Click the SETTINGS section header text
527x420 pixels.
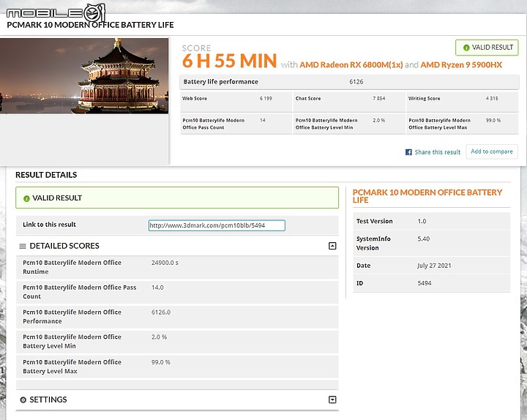(48, 400)
